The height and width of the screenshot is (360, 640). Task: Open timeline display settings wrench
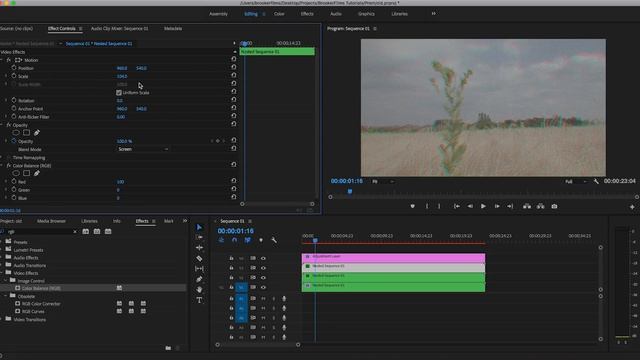(274, 240)
